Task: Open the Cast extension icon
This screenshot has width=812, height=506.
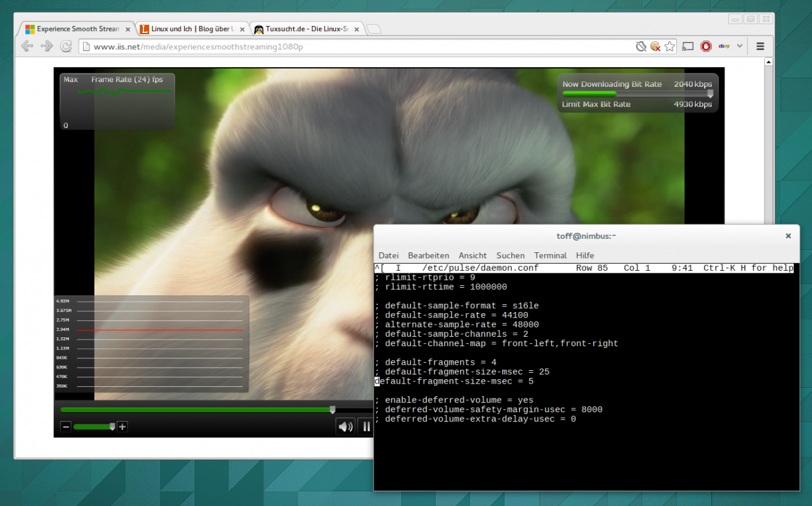Action: pyautogui.click(x=688, y=46)
